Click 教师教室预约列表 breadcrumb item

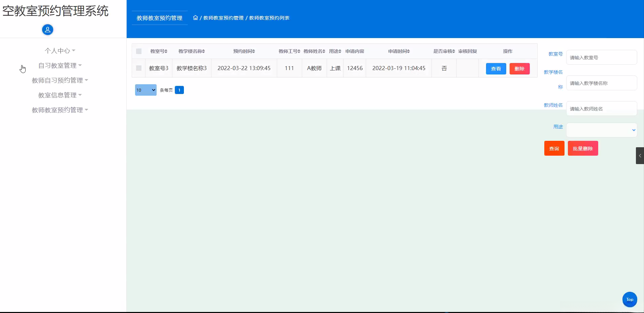[269, 18]
